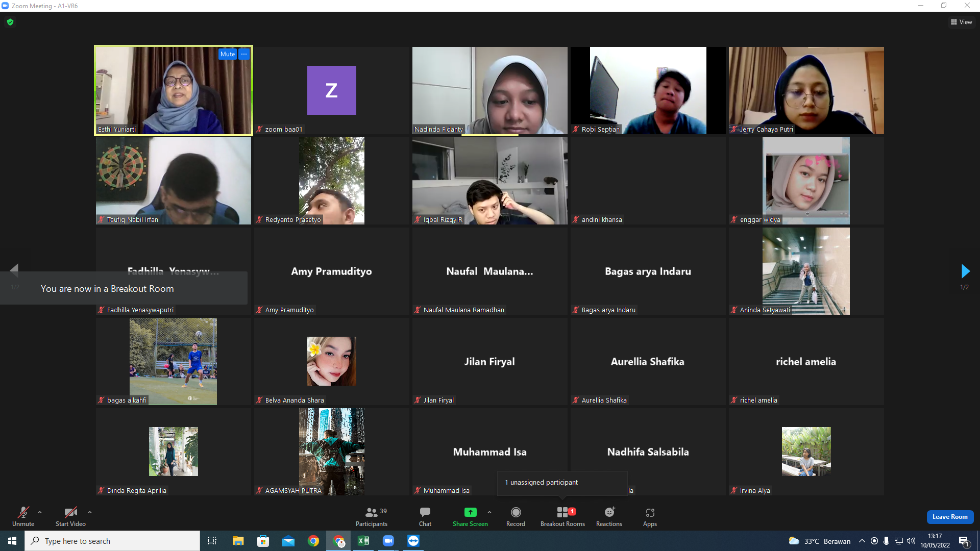Leave the breakout room
The height and width of the screenshot is (551, 980).
(x=950, y=517)
